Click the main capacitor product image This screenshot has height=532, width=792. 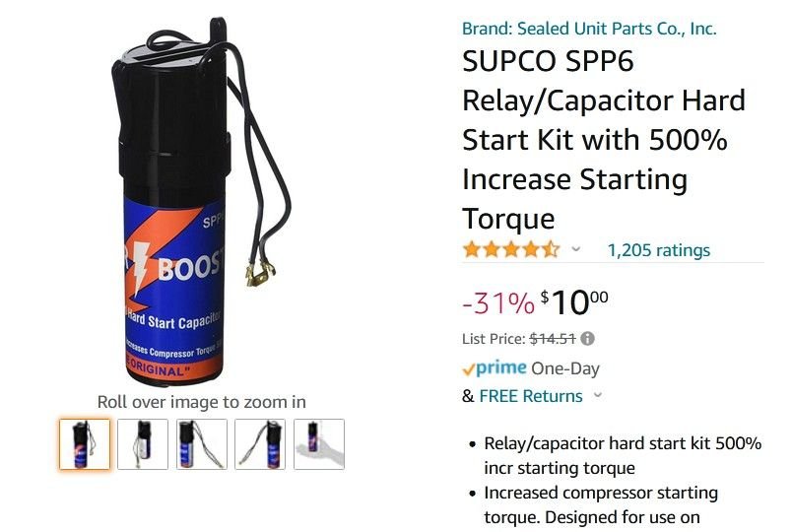point(201,201)
